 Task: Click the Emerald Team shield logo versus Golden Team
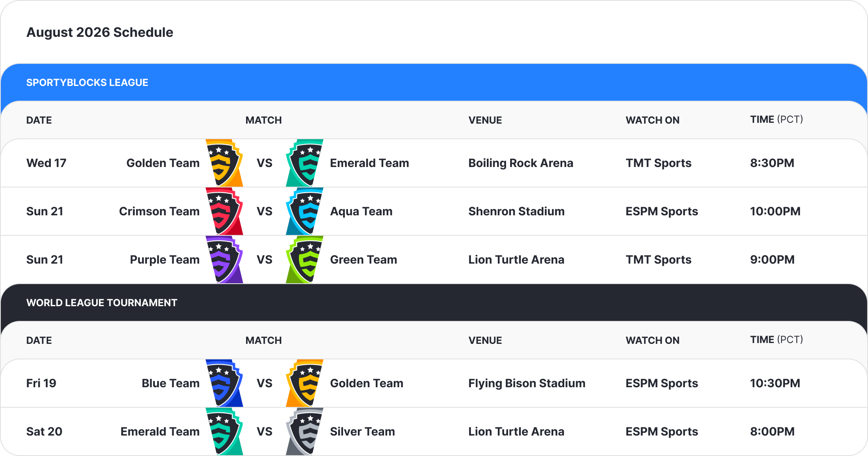pyautogui.click(x=305, y=163)
